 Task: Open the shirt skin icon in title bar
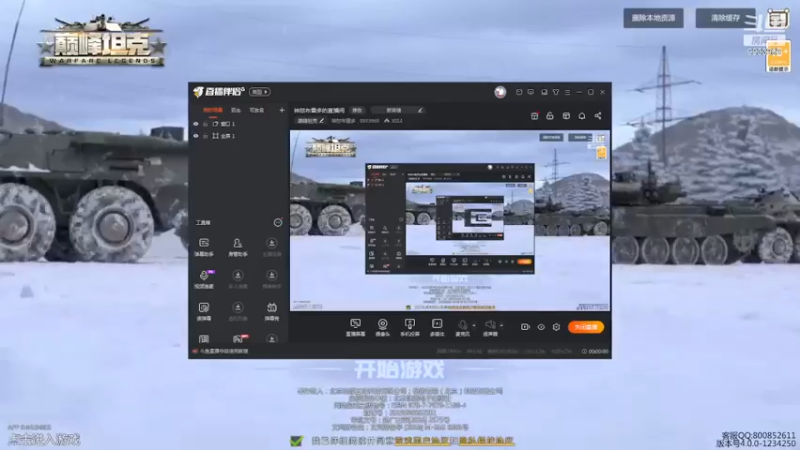pyautogui.click(x=556, y=92)
